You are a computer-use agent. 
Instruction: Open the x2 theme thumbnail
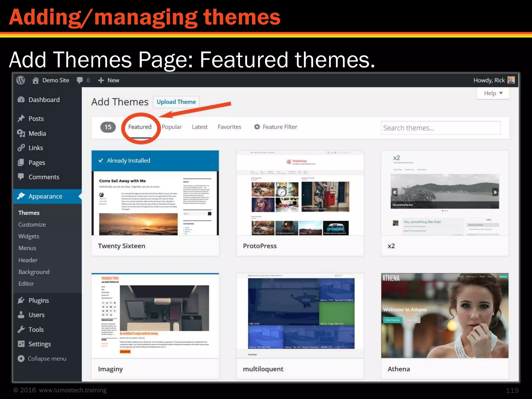click(x=445, y=193)
